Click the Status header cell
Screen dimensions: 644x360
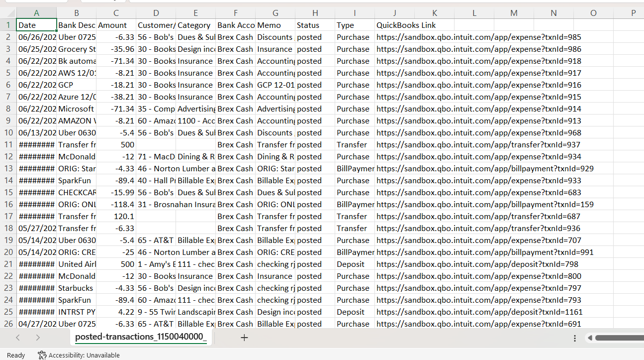click(x=315, y=25)
